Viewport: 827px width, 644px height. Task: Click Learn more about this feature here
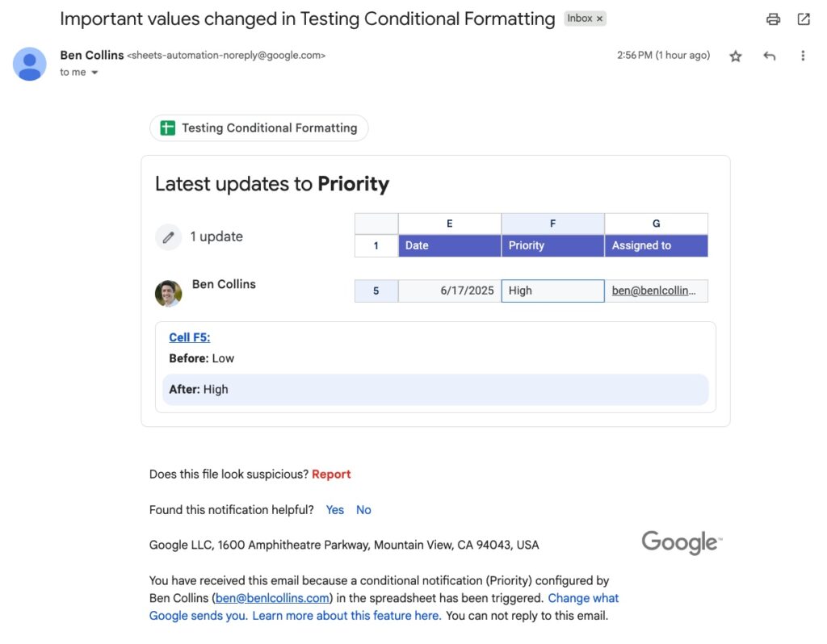tap(347, 616)
